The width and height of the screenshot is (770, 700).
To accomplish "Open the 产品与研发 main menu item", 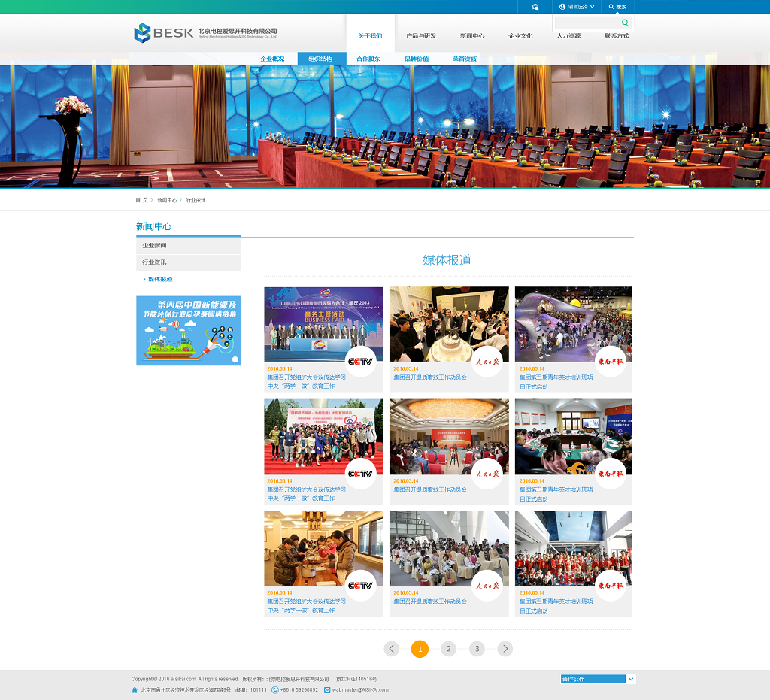I will click(420, 35).
